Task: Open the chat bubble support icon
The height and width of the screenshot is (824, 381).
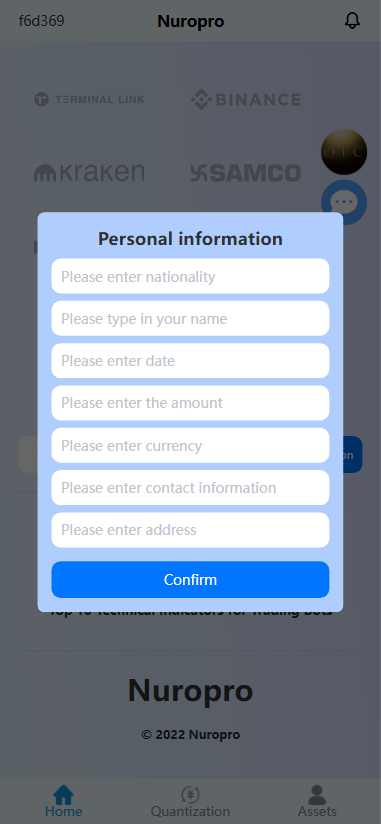Action: pos(344,202)
